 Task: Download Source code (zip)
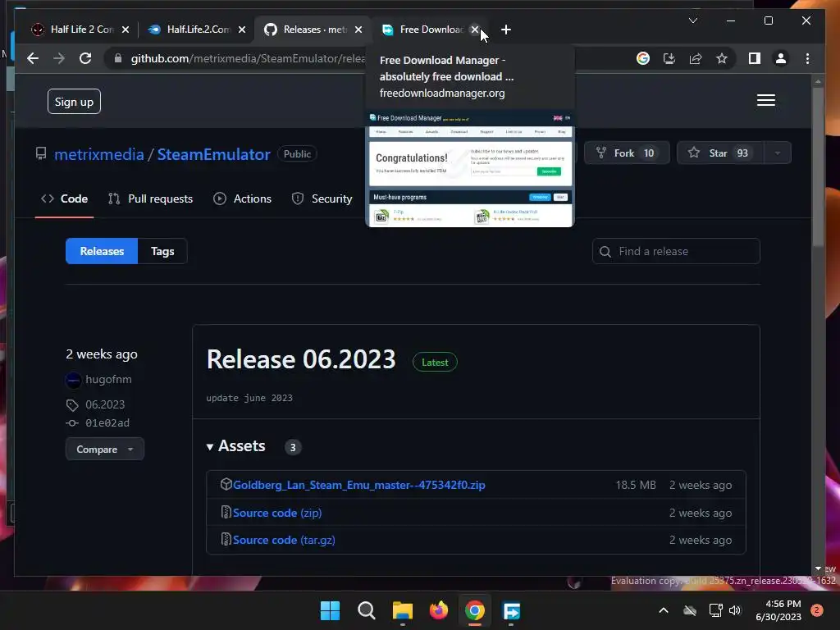point(277,513)
